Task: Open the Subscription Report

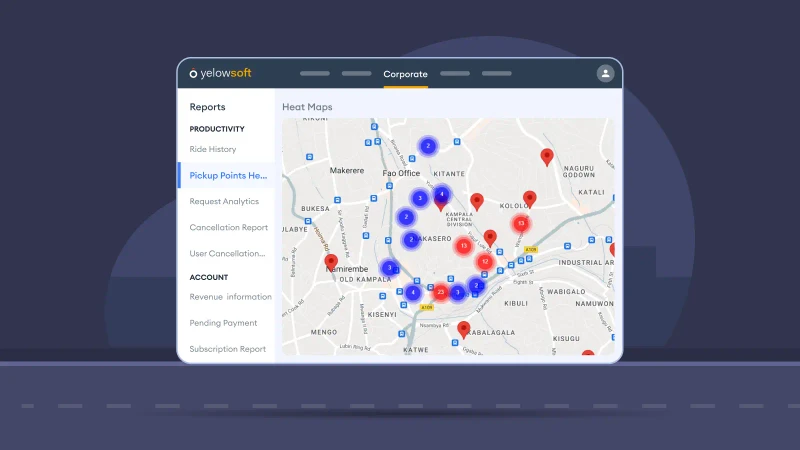Action: click(228, 349)
